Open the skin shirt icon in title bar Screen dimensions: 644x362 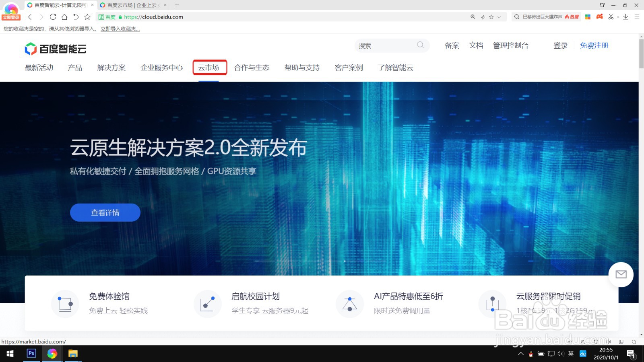[x=602, y=5]
